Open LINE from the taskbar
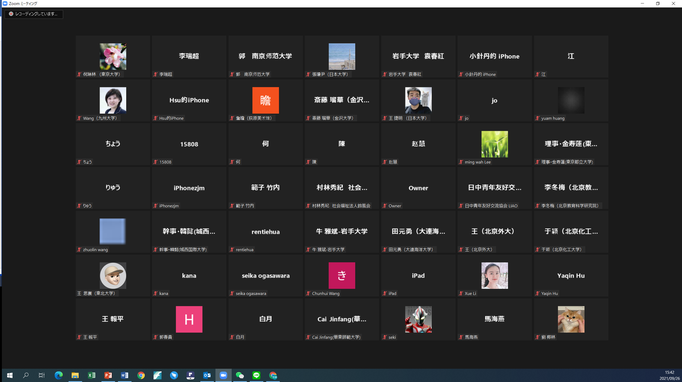 (256, 375)
